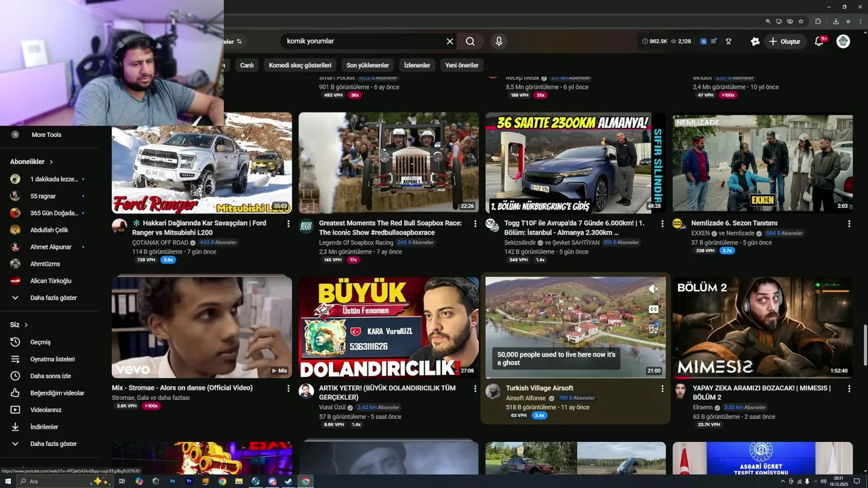868x488 pixels.
Task: Click the flower-shaped icon beside Oluştur
Action: [x=755, y=41]
